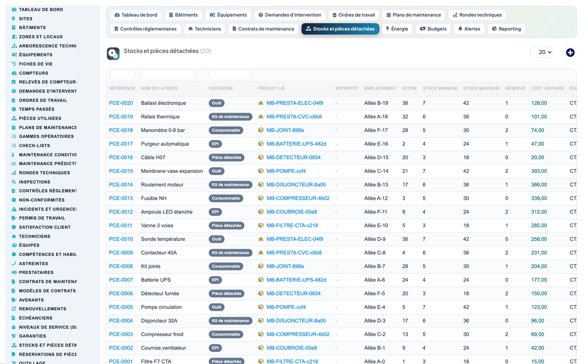Sort by the Coût unitaire column header
The height and width of the screenshot is (364, 588).
[547, 89]
